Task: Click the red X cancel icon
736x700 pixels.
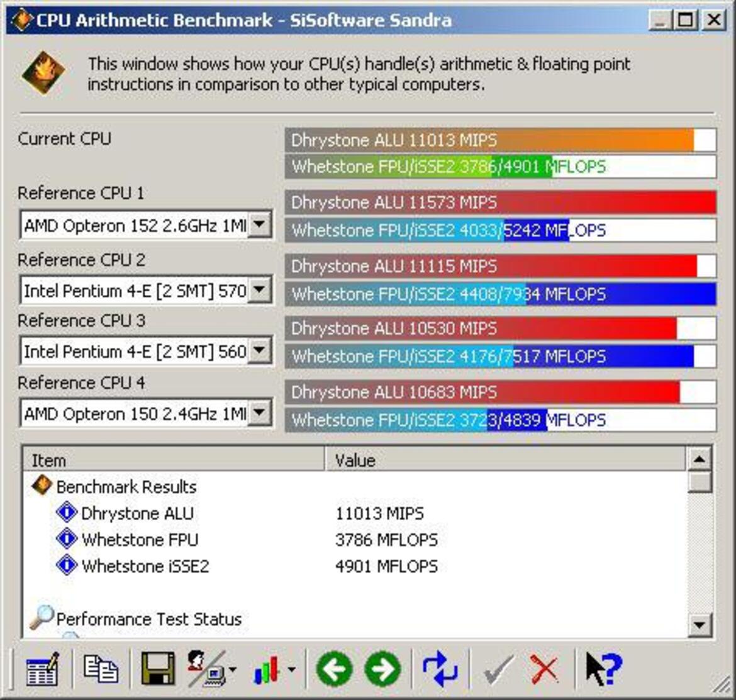Action: [x=544, y=669]
